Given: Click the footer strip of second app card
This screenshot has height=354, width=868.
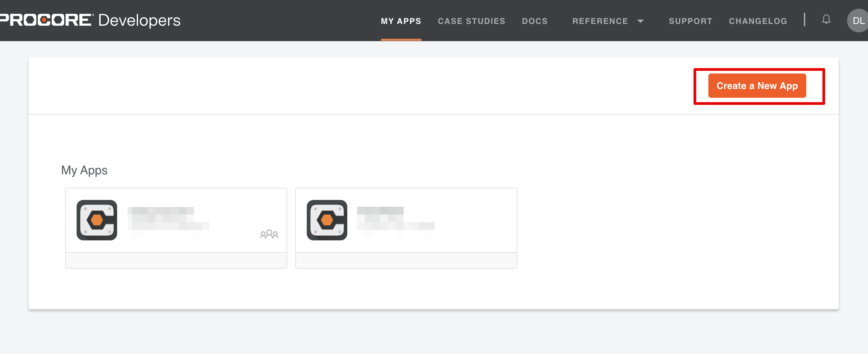Looking at the screenshot, I should click(x=406, y=260).
